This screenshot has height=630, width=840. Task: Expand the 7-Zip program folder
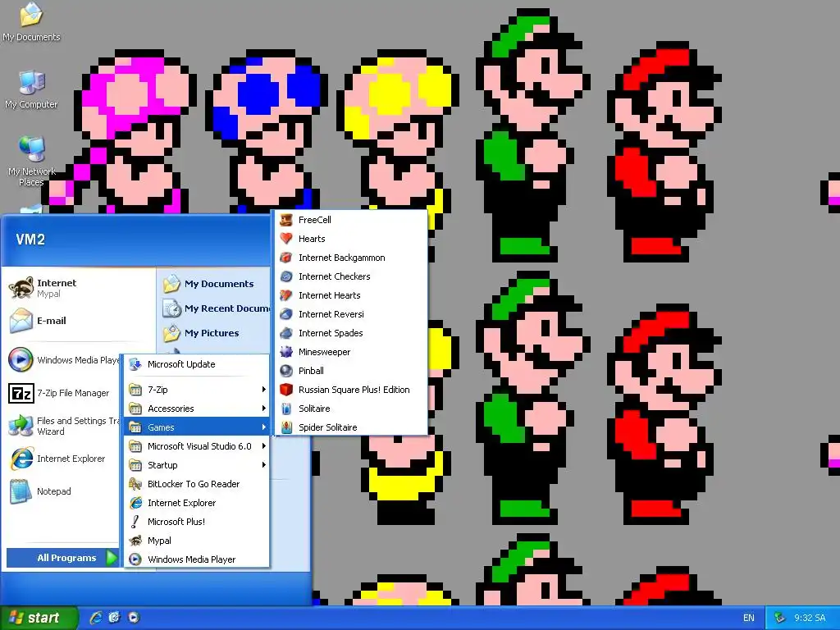[197, 390]
